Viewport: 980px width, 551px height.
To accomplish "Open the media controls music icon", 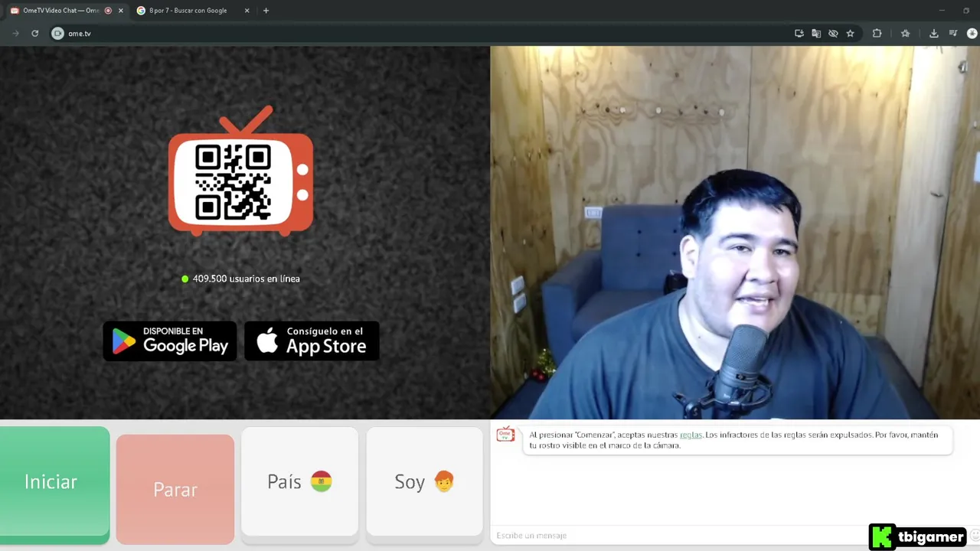I will pos(953,34).
